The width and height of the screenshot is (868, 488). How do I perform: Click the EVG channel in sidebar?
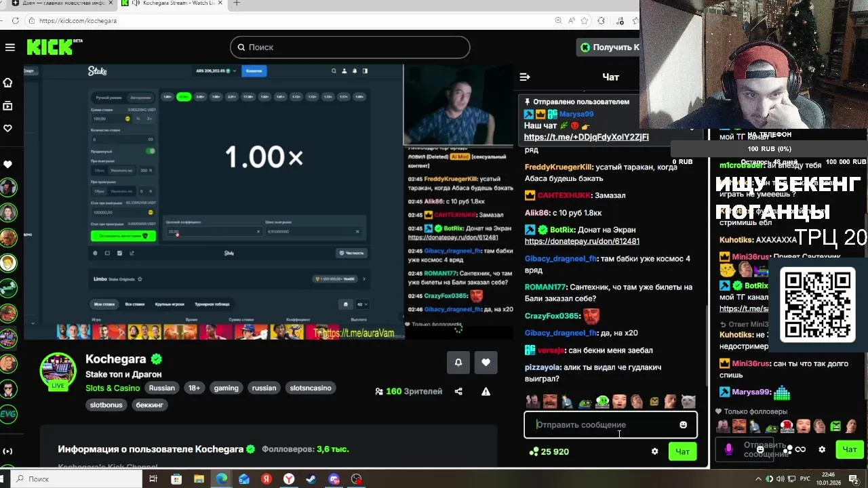tap(8, 413)
